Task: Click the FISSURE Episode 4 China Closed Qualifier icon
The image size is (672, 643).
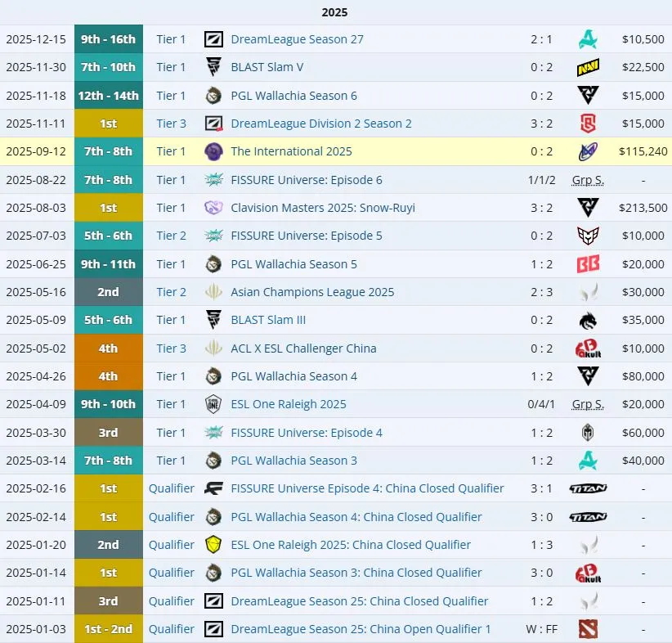Action: click(x=213, y=488)
